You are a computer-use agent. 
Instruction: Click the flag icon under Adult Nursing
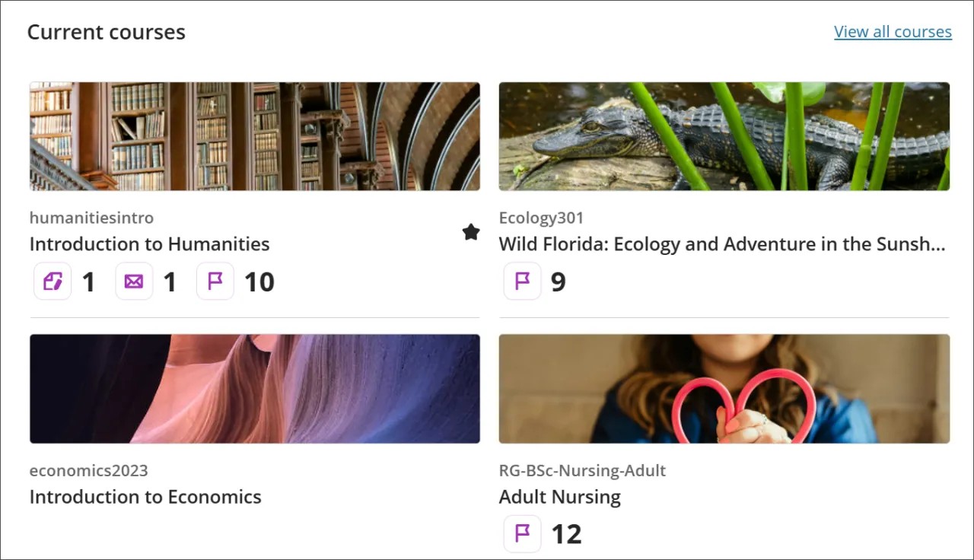coord(521,533)
